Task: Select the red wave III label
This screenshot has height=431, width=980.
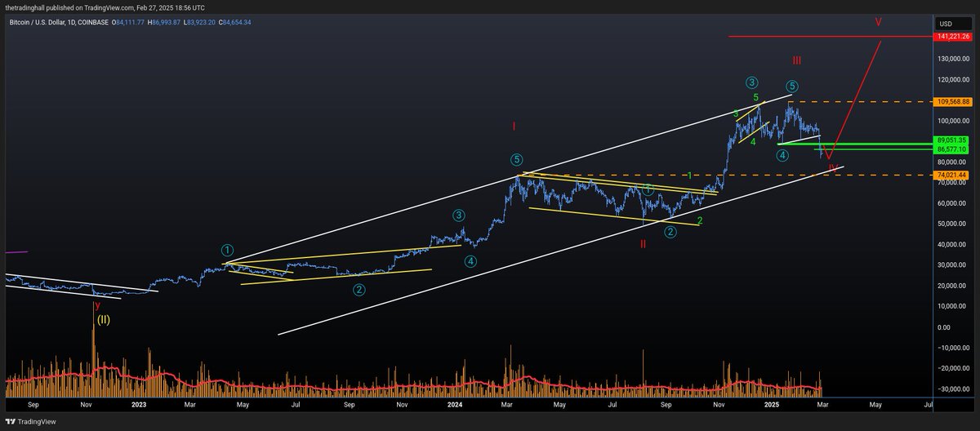Action: click(796, 61)
